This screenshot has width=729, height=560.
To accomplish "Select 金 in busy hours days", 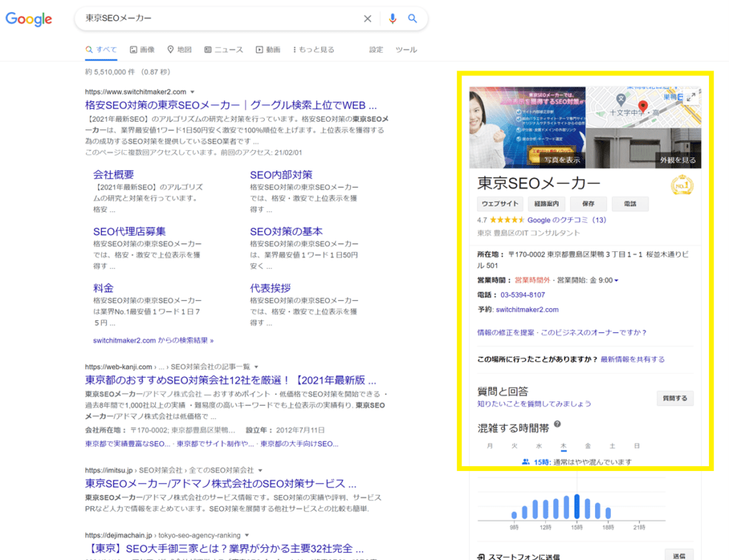I will (x=587, y=445).
